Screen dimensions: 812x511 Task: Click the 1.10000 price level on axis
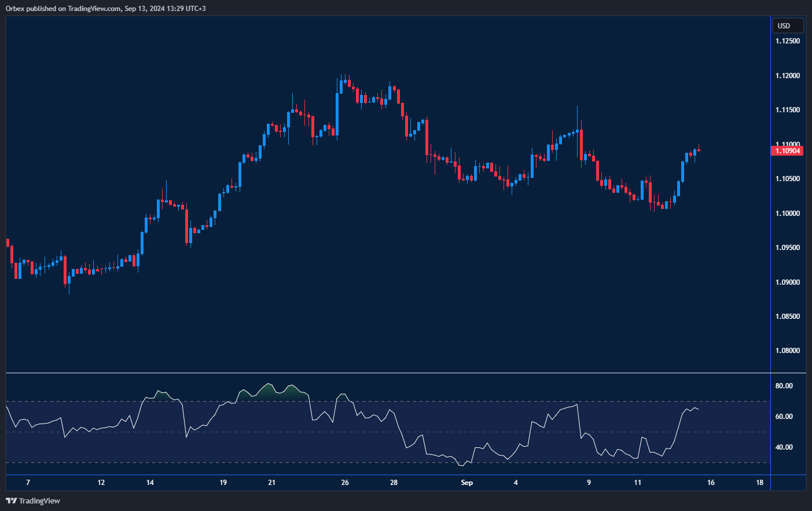click(x=788, y=214)
